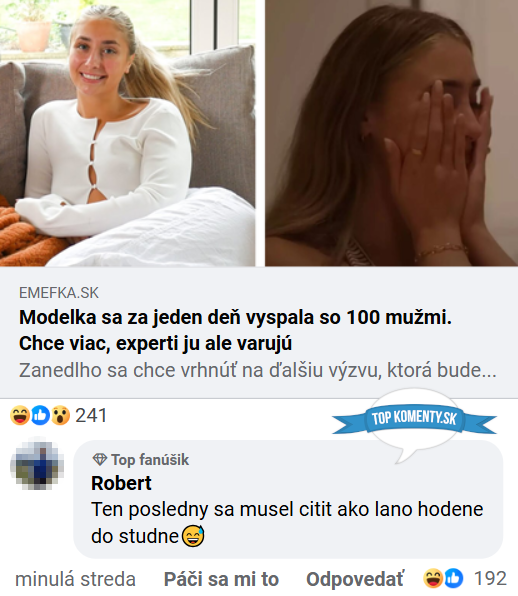Open the EMEFKA.SK source link
518x596 pixels.
59,293
